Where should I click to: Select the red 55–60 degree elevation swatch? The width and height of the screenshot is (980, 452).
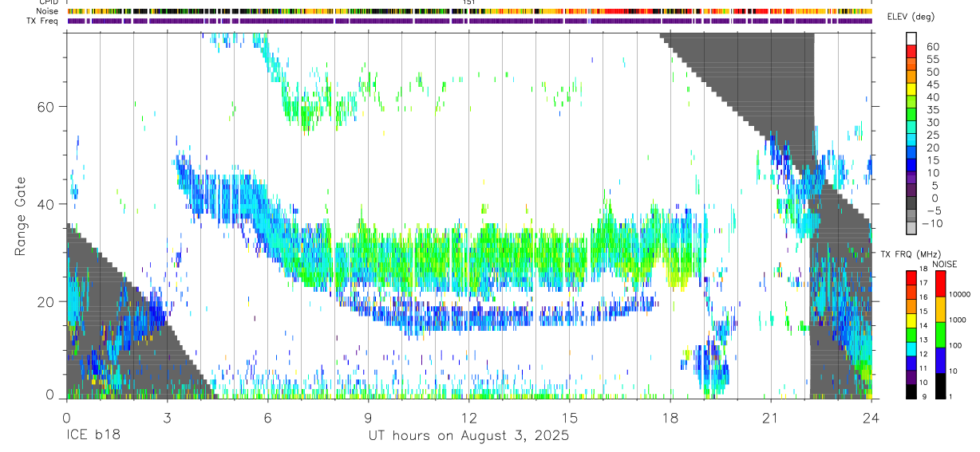coord(911,52)
